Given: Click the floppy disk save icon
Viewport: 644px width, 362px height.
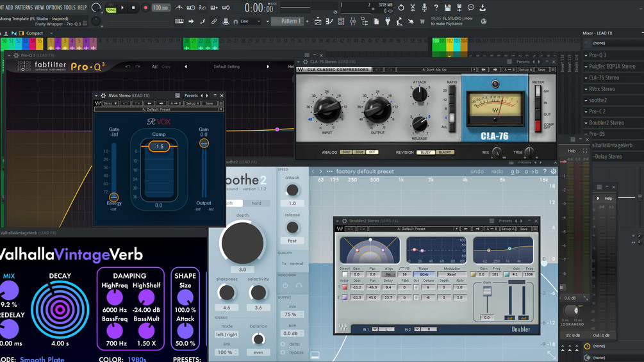Looking at the screenshot, I should (x=447, y=8).
